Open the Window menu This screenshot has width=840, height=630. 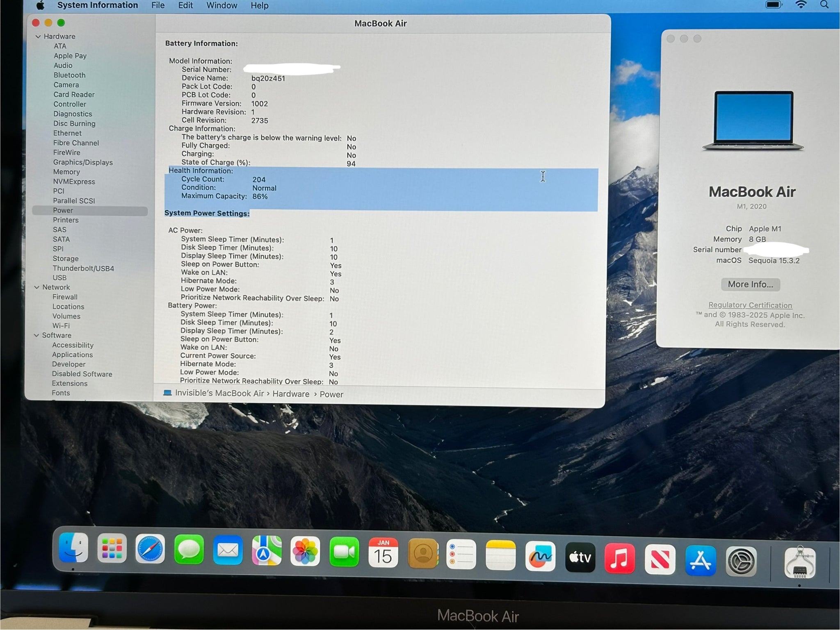(221, 5)
